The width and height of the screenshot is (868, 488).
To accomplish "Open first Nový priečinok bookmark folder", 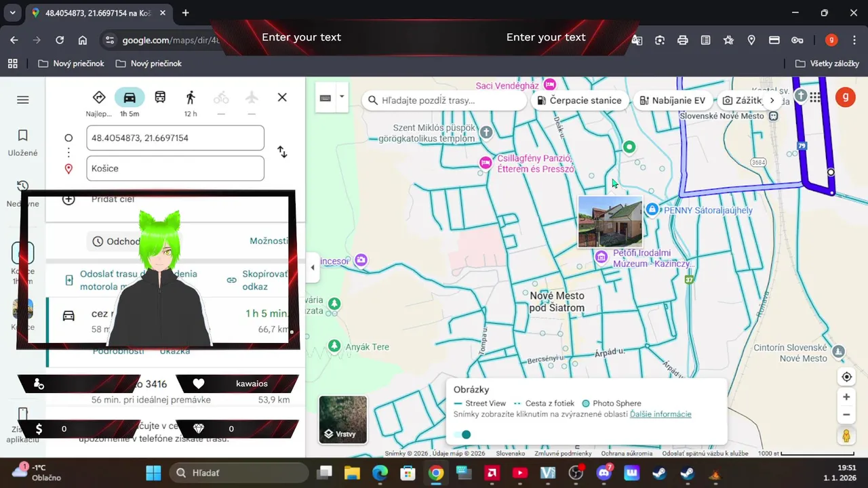I will point(71,63).
